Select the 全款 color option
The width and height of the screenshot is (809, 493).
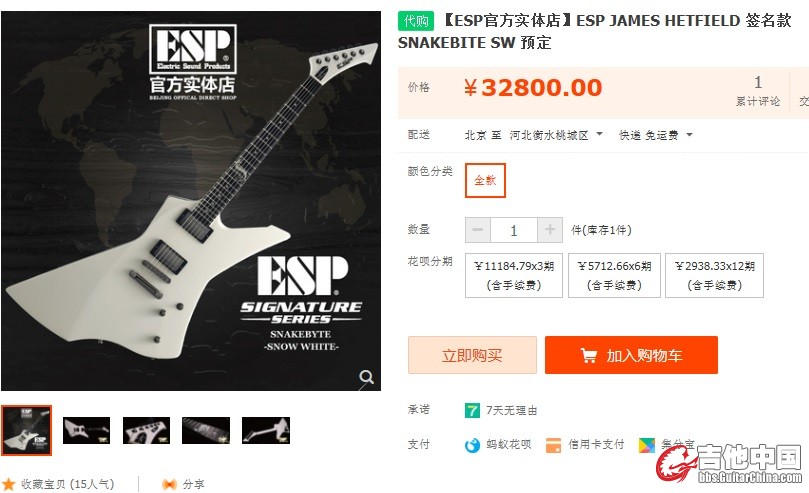click(485, 180)
